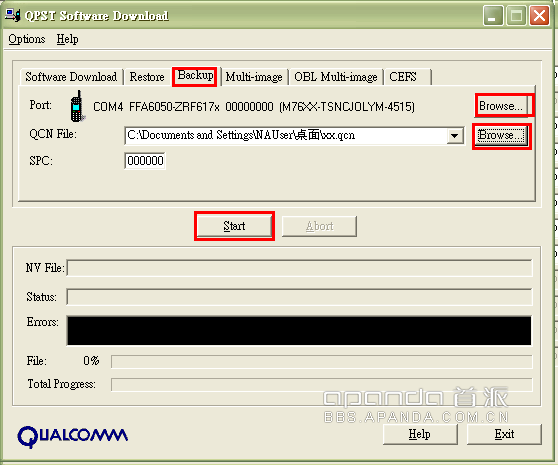Switch to the Restore tab
Image resolution: width=558 pixels, height=465 pixels.
coord(147,77)
